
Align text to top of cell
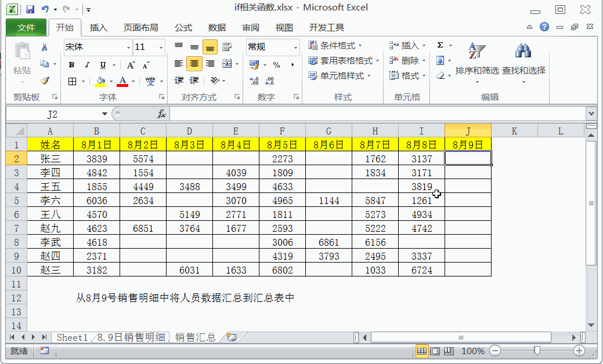pyautogui.click(x=178, y=47)
